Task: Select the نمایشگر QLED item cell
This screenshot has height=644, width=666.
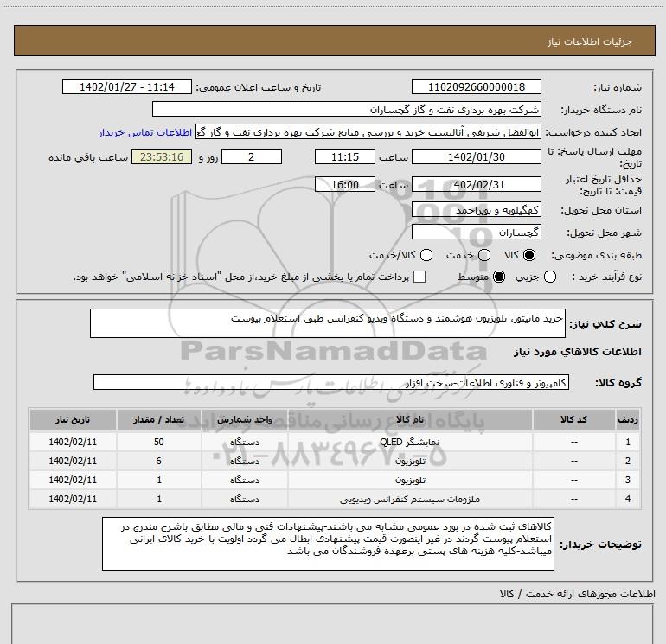Action: pyautogui.click(x=410, y=442)
